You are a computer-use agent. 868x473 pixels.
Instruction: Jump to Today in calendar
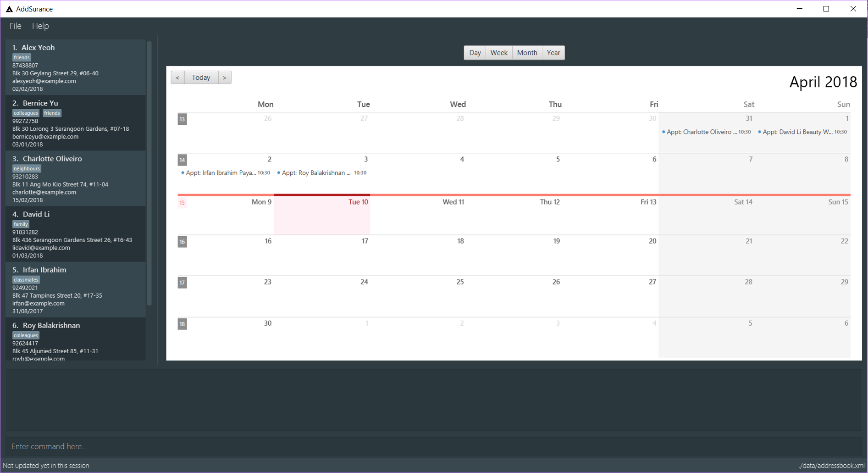[x=201, y=78]
